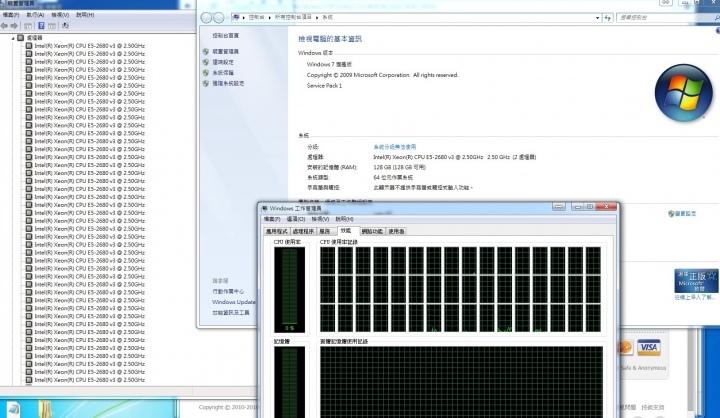Click show/hide console tree toolbar icon
Viewport: 720px width, 418px height.
28,26
